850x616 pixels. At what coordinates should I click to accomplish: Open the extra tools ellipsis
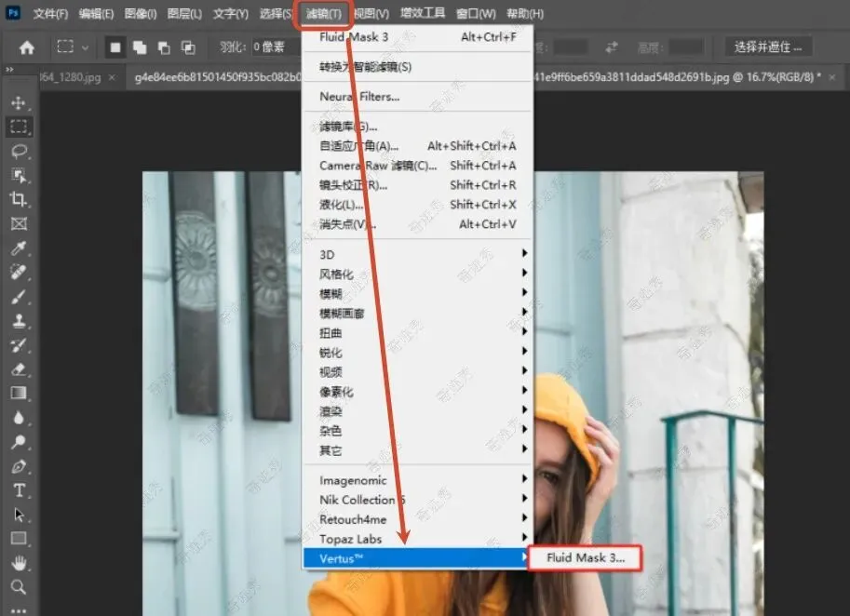19,610
